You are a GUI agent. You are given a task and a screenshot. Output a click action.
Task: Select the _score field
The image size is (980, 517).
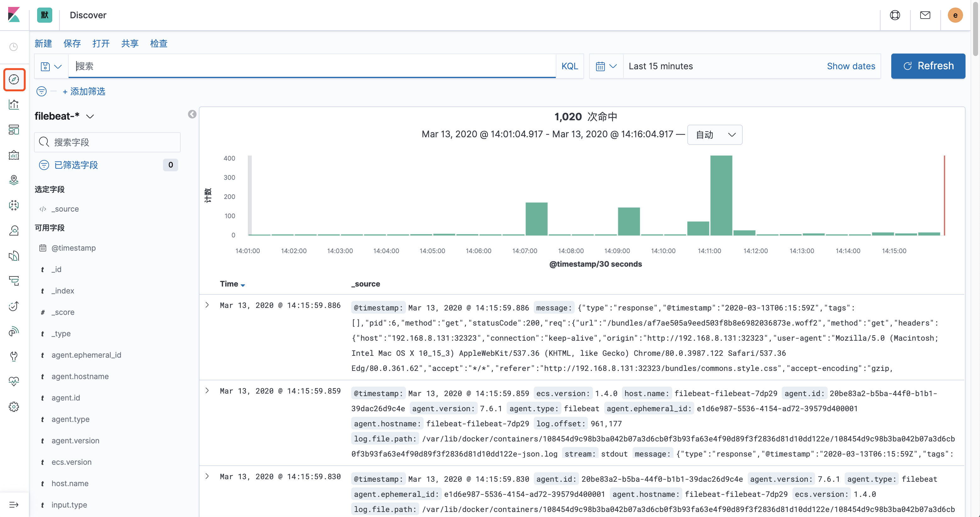pos(63,312)
